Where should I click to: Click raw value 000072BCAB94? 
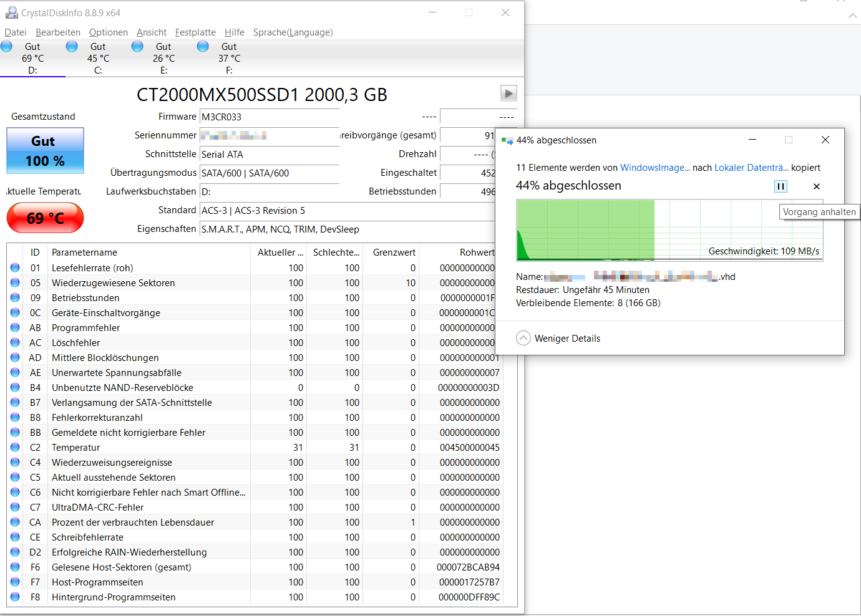(468, 567)
